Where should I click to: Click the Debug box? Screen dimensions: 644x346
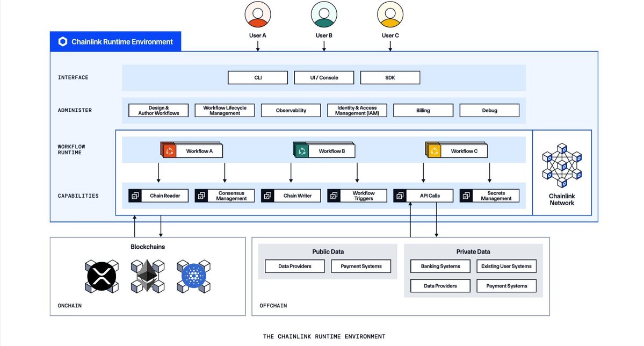click(489, 110)
